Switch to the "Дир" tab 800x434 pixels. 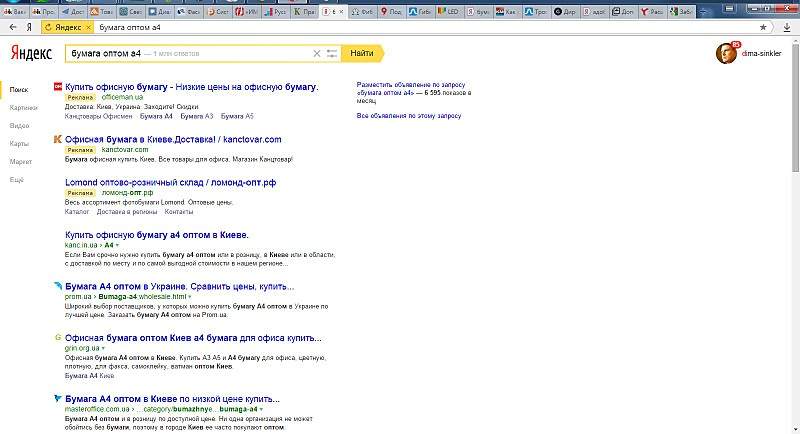tap(565, 11)
